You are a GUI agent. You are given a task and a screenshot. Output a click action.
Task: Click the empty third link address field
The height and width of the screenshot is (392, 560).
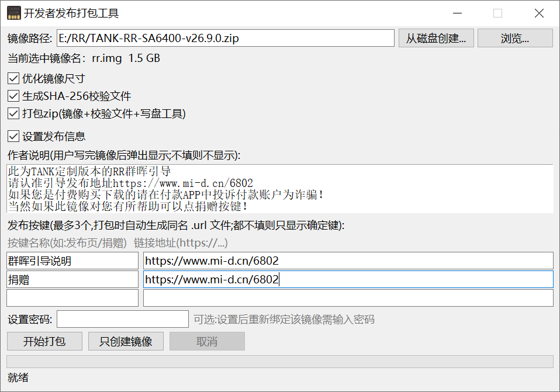coord(348,298)
